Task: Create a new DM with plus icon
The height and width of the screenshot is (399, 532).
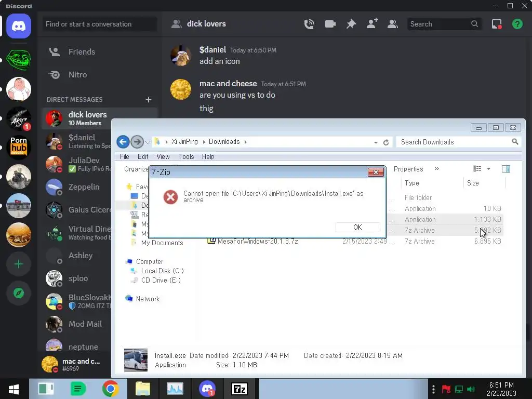Action: pos(148,100)
